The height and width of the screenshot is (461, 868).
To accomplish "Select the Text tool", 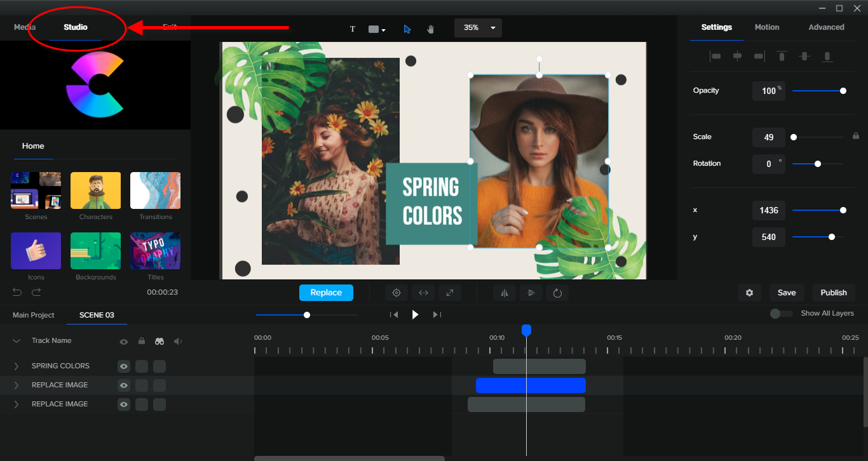I will [x=353, y=29].
